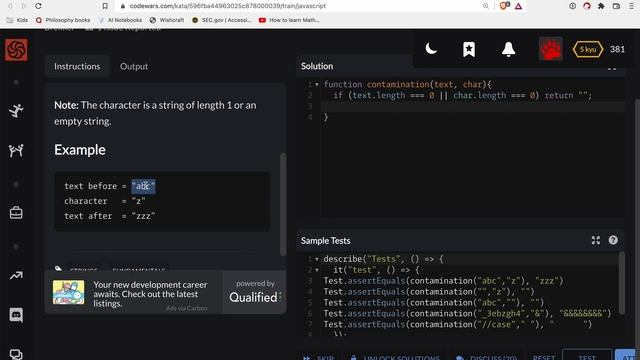Expand the Sample Tests panel to fullscreen
The image size is (640, 360).
tap(596, 240)
